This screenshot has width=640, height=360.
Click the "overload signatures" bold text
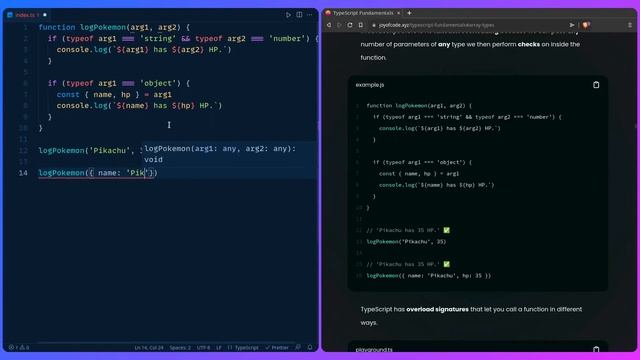[437, 309]
